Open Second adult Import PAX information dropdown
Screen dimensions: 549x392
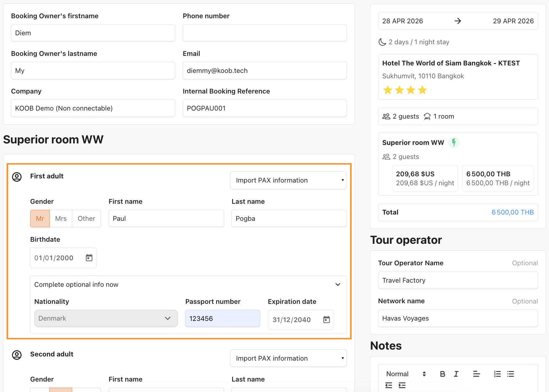pyautogui.click(x=288, y=358)
